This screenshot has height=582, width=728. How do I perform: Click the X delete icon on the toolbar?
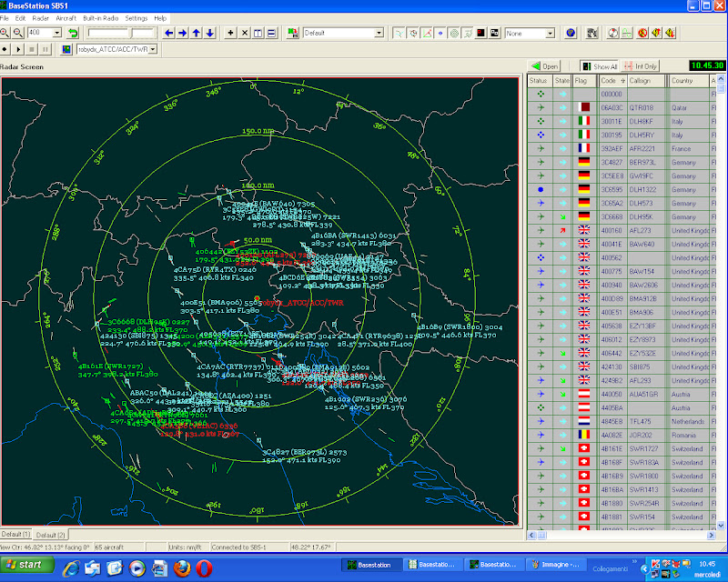(243, 32)
